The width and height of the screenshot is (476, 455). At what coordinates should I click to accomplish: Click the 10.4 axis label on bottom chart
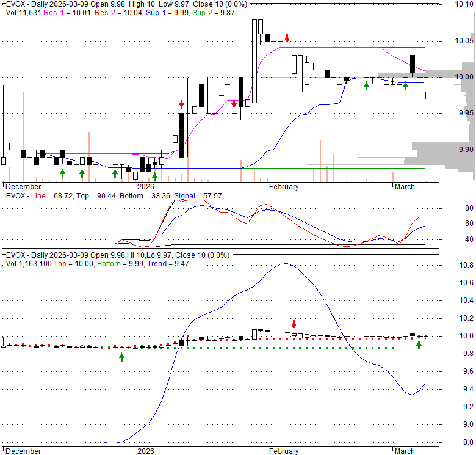(466, 300)
